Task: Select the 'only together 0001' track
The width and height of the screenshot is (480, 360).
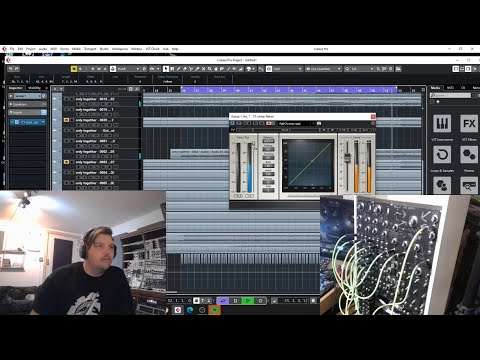Action: pos(95,141)
